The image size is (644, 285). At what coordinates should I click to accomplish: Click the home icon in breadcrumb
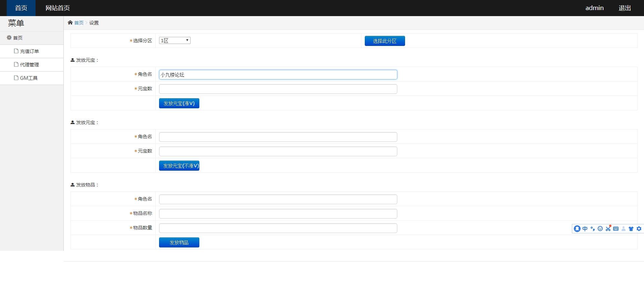pyautogui.click(x=70, y=22)
